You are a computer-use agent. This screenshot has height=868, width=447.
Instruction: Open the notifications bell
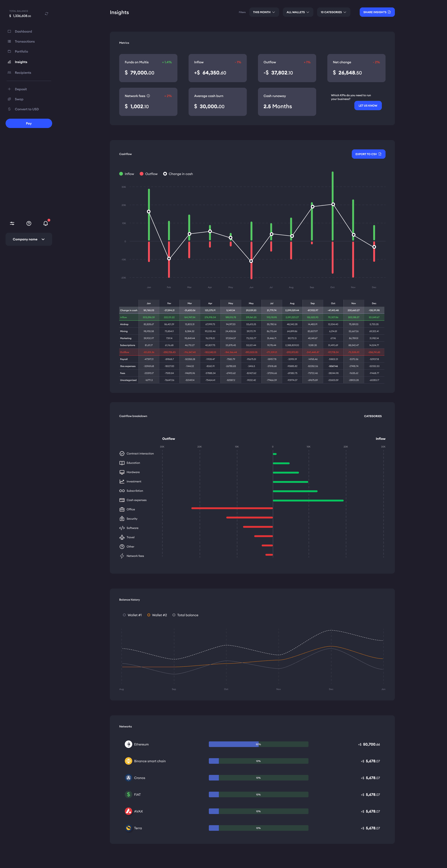coord(46,223)
